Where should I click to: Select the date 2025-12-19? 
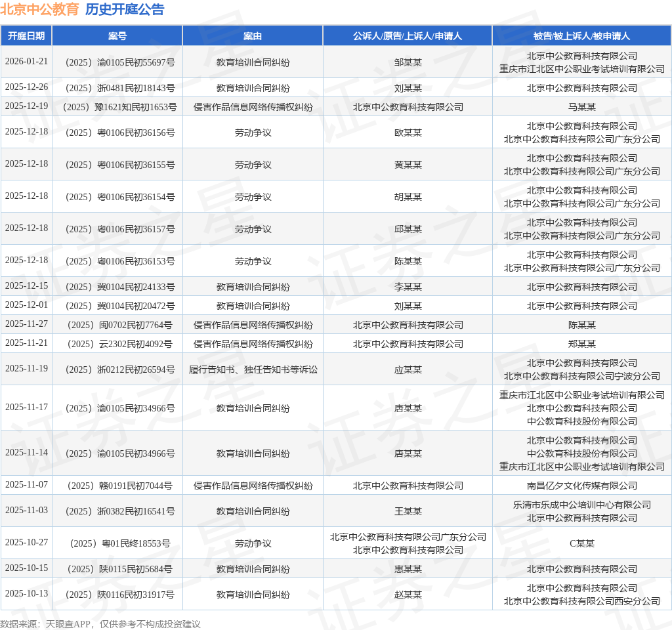point(26,106)
